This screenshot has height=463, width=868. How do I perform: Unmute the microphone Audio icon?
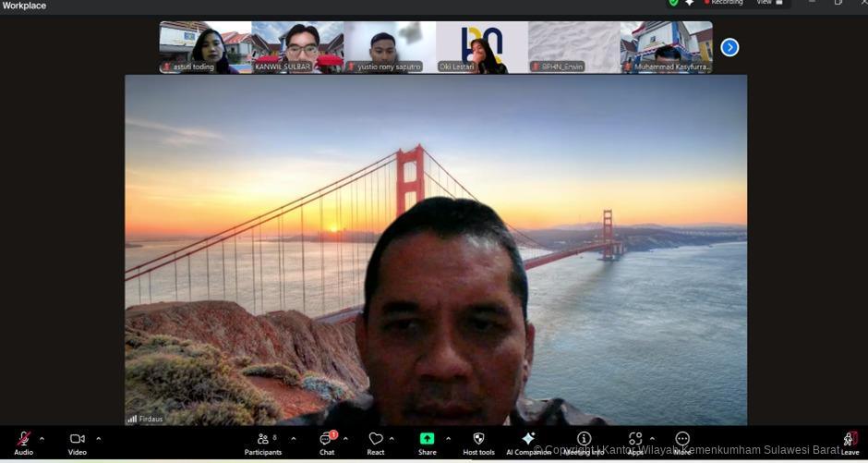23,439
